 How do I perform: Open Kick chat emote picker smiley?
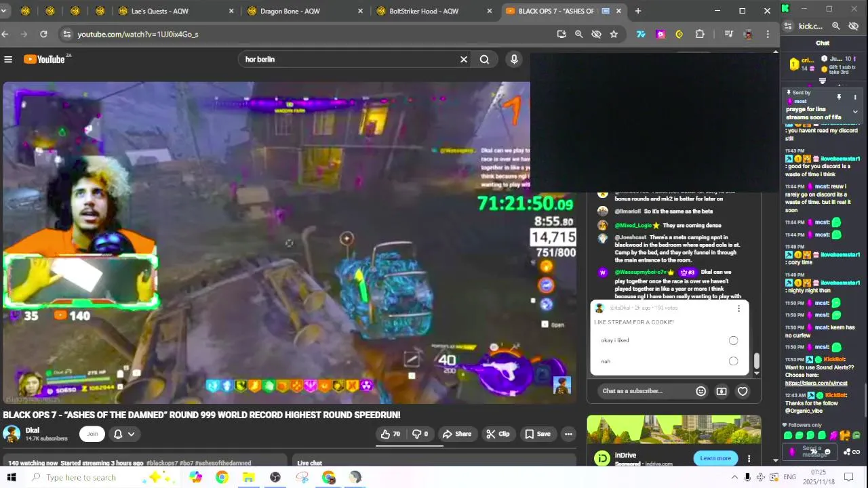[x=827, y=452]
